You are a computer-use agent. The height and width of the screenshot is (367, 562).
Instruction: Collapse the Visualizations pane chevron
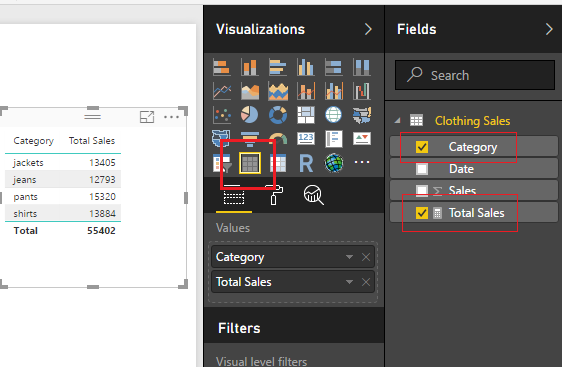[368, 29]
